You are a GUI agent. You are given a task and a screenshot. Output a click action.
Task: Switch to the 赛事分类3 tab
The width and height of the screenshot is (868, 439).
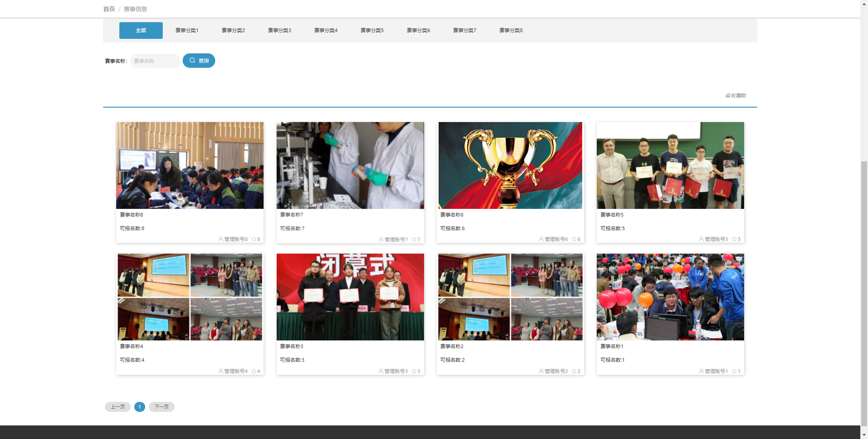point(279,30)
